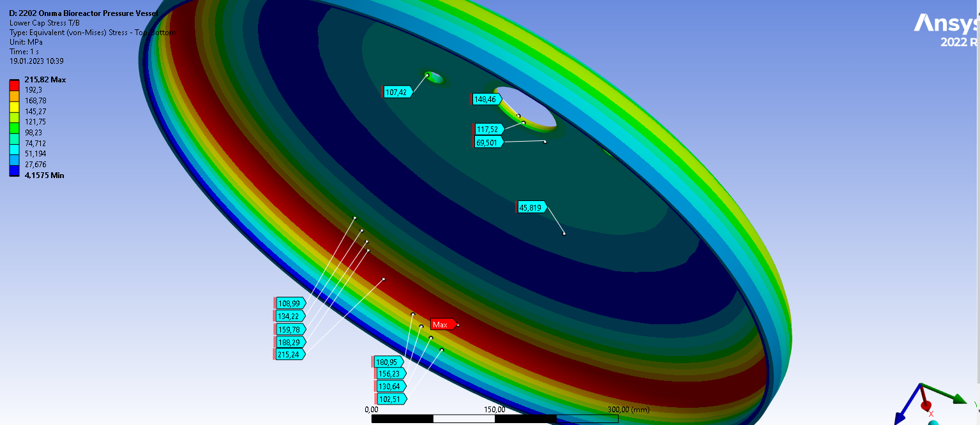Click the 215,24 probe label
The width and height of the screenshot is (980, 425).
290,354
